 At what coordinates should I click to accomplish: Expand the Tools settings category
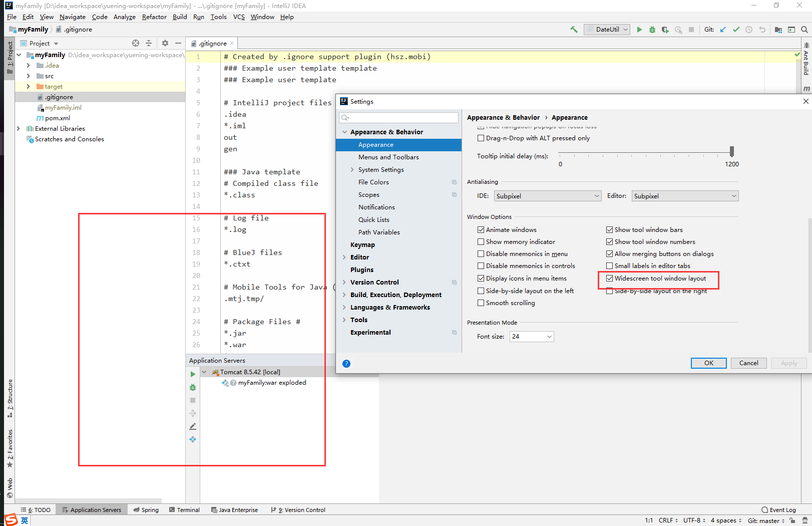344,320
